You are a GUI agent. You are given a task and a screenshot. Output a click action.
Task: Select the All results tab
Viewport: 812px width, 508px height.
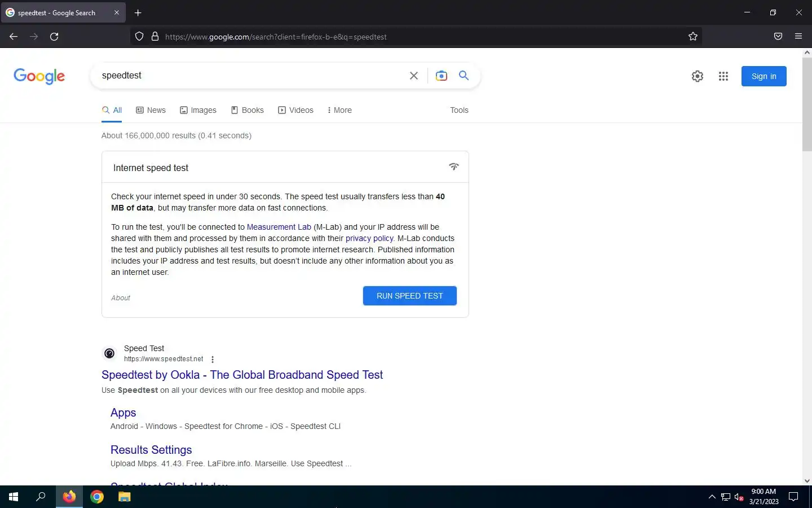point(112,110)
